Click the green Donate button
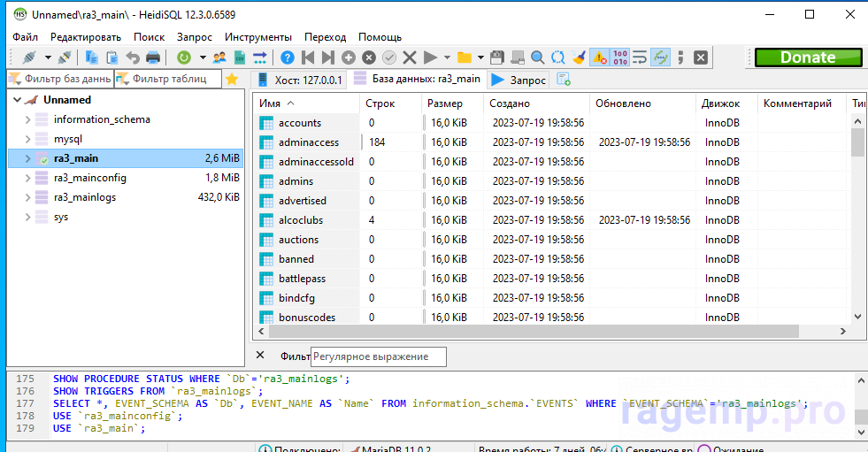 (x=808, y=57)
